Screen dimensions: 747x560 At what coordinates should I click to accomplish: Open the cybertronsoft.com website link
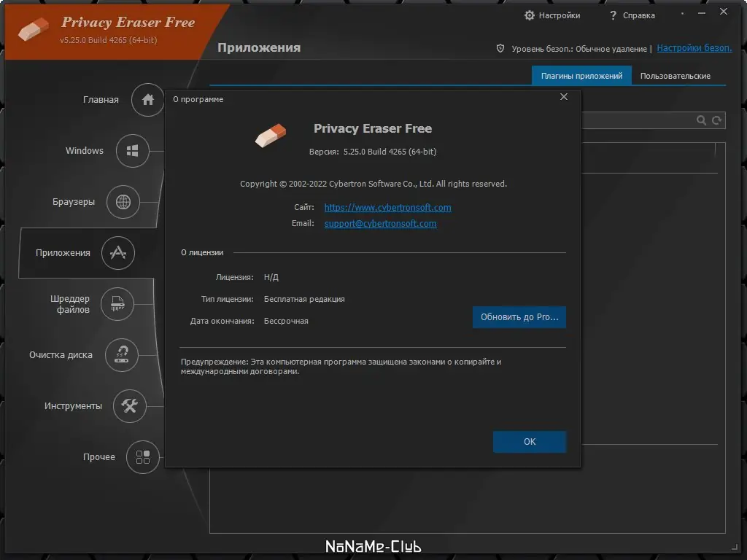pyautogui.click(x=388, y=208)
